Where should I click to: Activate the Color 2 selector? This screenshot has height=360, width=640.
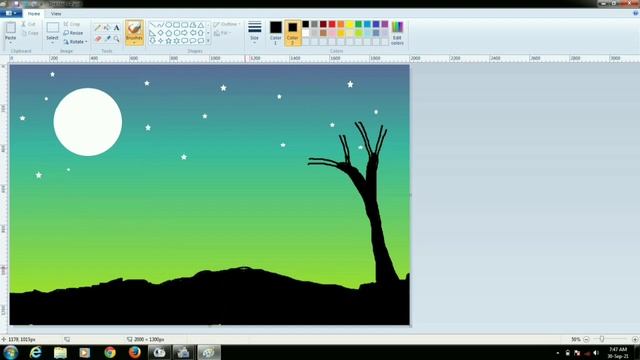pyautogui.click(x=293, y=33)
